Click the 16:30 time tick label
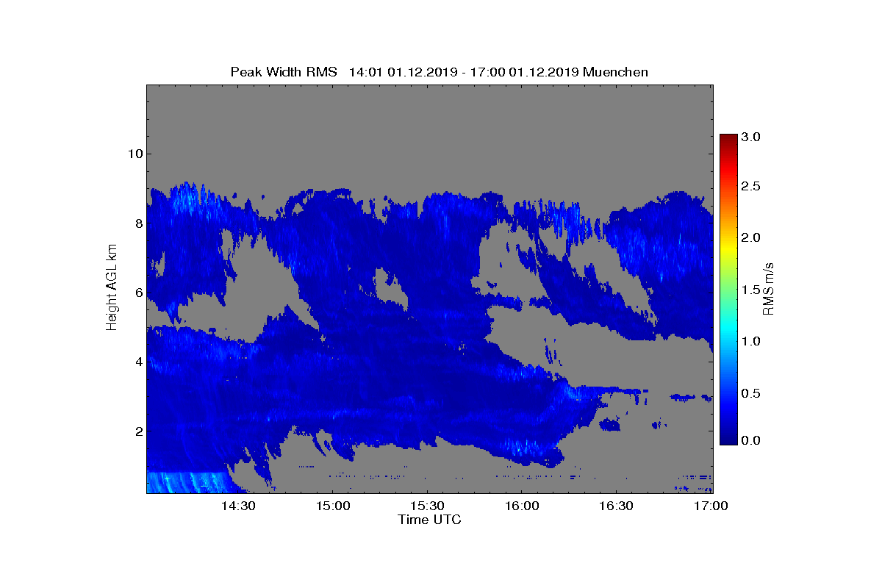 click(616, 506)
